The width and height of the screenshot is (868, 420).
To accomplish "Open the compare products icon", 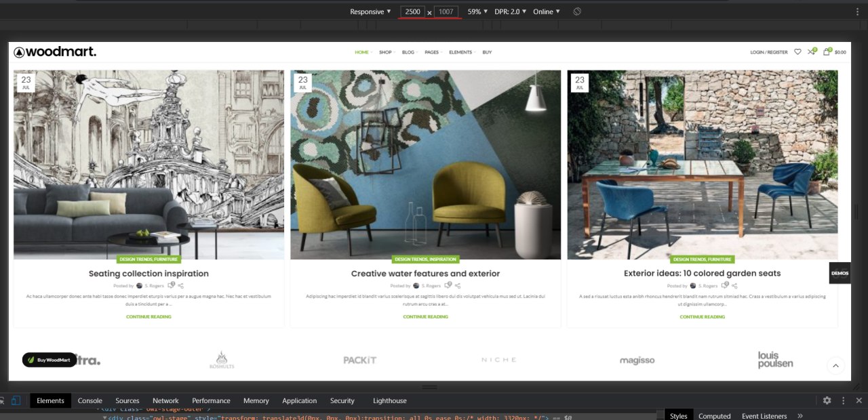I will coord(811,51).
